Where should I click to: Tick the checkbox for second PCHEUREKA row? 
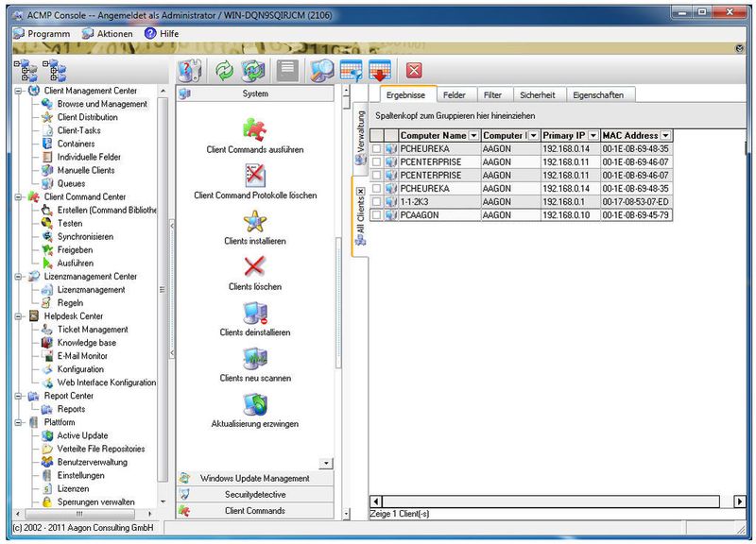(376, 188)
